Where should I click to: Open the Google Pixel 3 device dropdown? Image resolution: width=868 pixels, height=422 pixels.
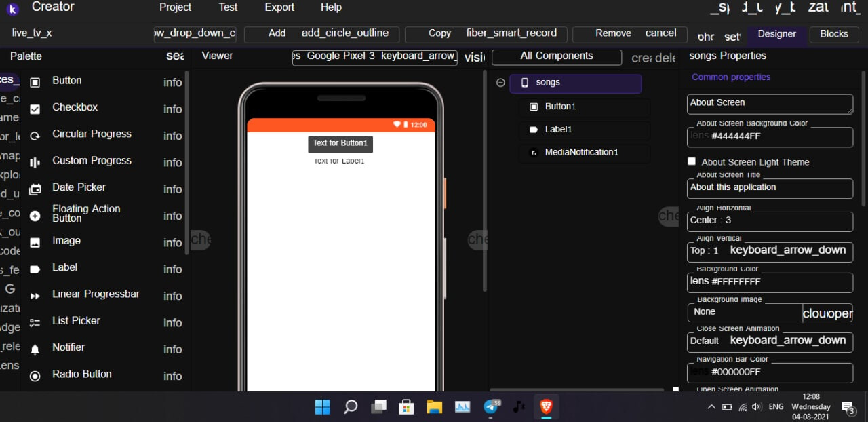[375, 56]
